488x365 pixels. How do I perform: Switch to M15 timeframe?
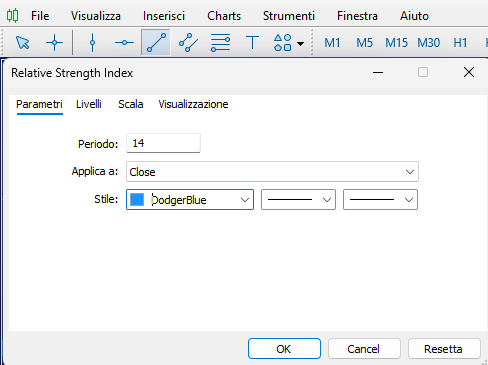(x=396, y=43)
